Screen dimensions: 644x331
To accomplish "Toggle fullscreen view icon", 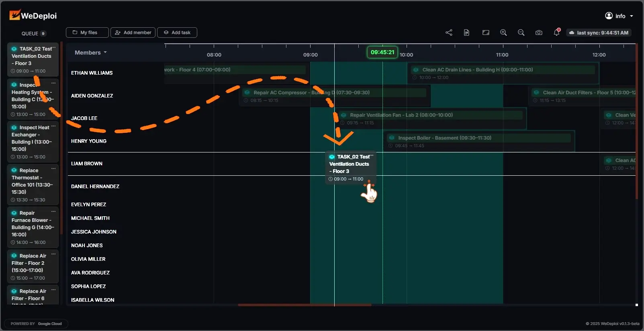I will [486, 32].
